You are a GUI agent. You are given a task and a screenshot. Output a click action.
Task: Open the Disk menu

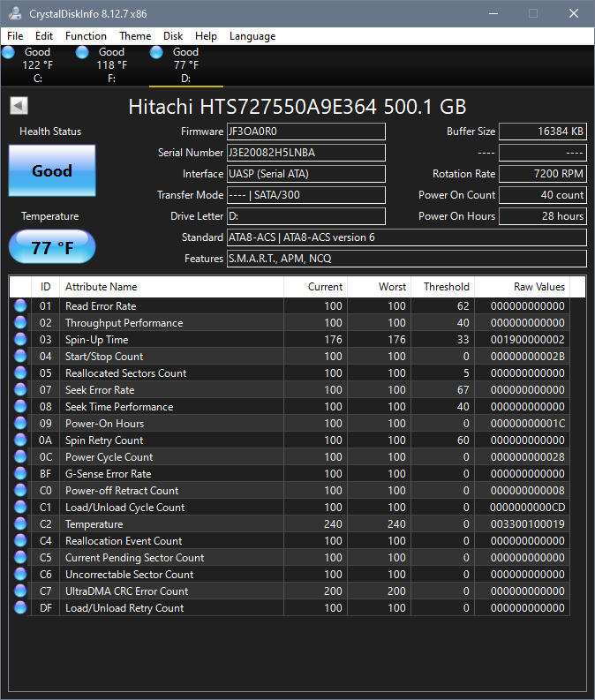tap(173, 36)
